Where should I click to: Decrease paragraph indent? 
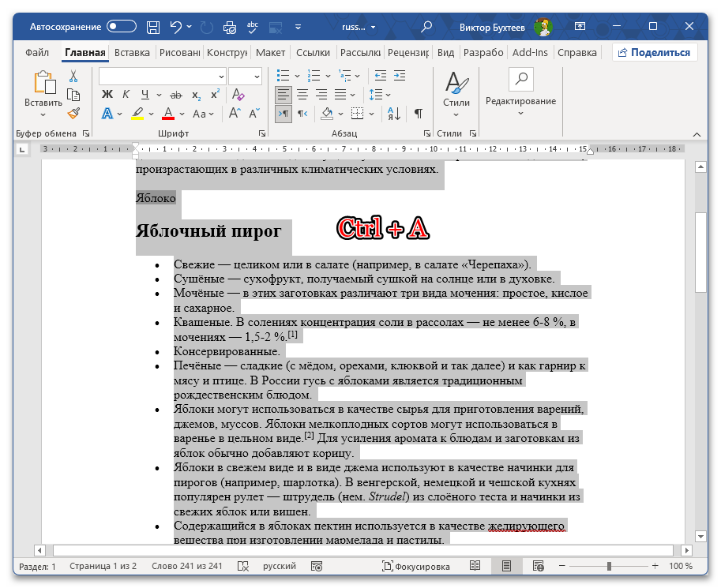381,76
